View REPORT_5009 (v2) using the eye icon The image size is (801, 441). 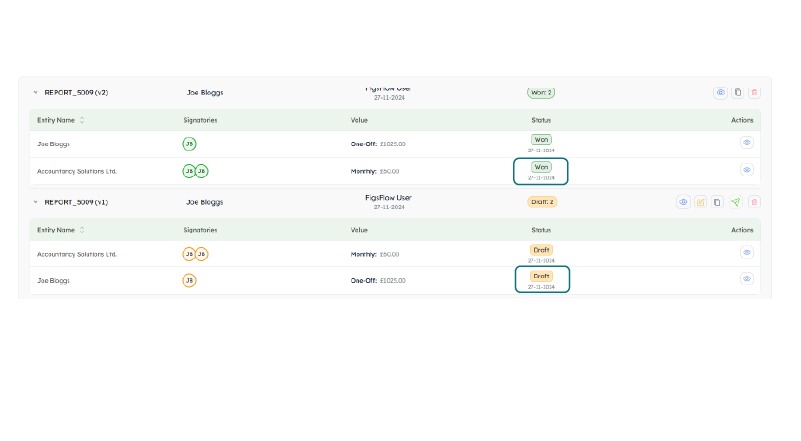pyautogui.click(x=720, y=93)
